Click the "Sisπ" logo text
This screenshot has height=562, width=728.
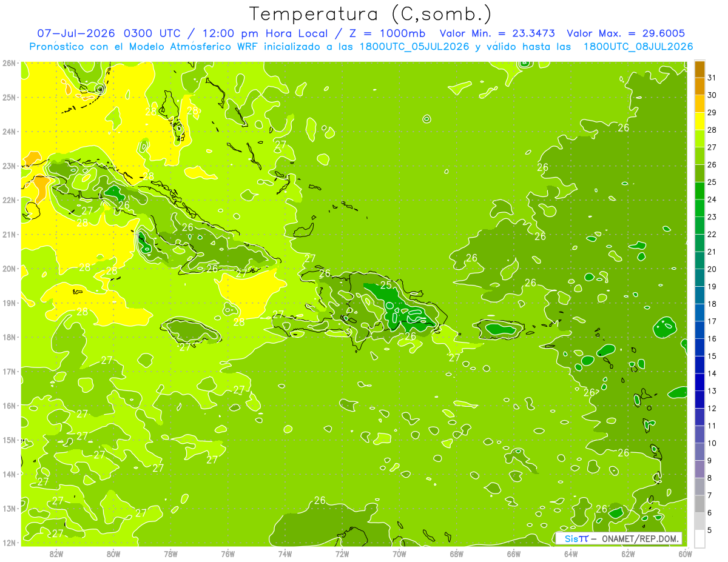[x=577, y=538]
